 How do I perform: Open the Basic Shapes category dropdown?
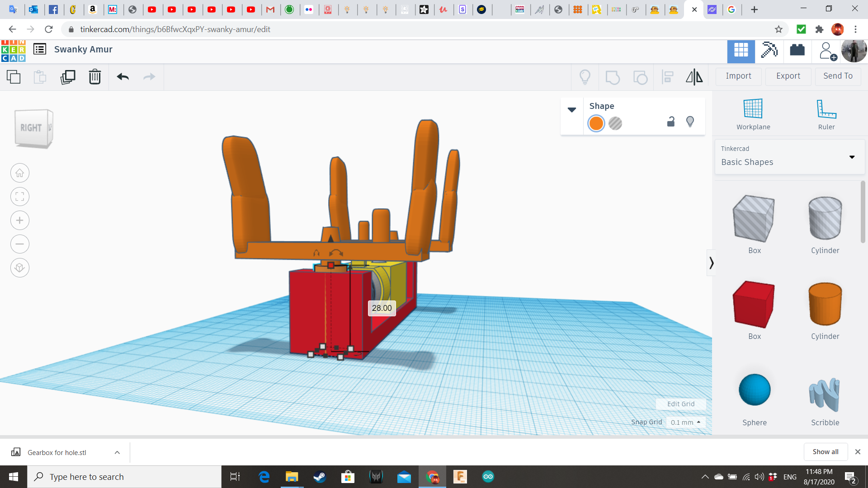[x=852, y=157]
